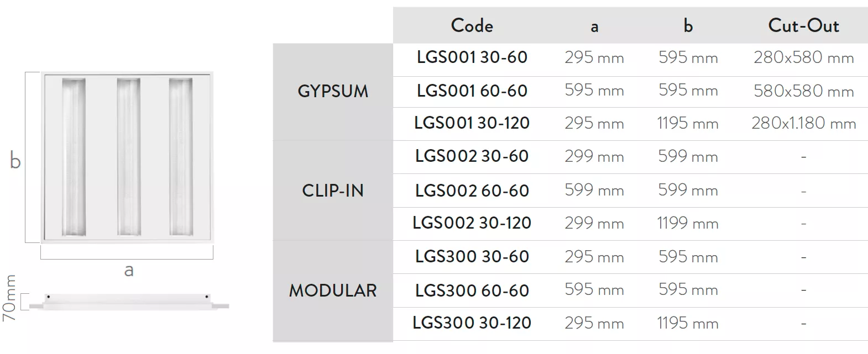This screenshot has height=354, width=868.
Task: Select product code LGS002 30-60
Action: 472,156
